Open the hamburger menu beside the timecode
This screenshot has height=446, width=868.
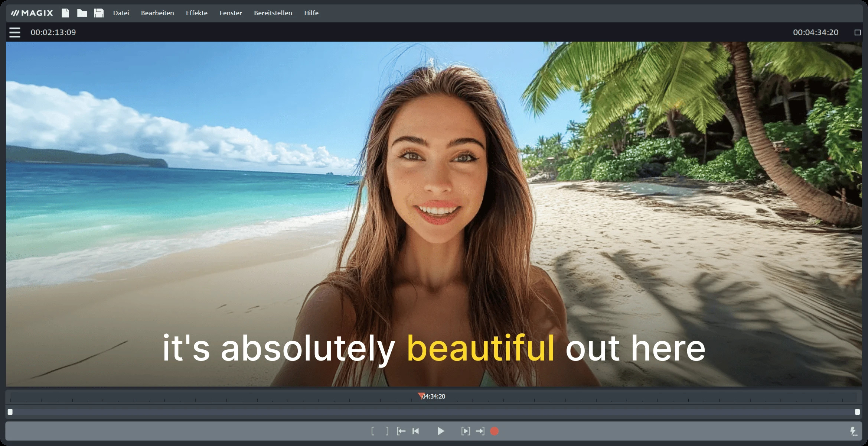(x=15, y=33)
